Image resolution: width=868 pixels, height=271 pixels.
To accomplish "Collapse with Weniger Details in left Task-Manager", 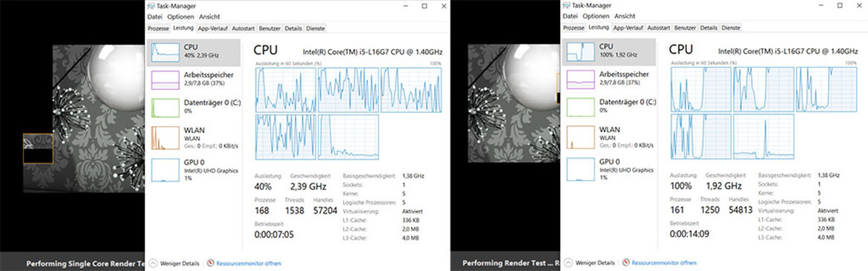I will (175, 263).
